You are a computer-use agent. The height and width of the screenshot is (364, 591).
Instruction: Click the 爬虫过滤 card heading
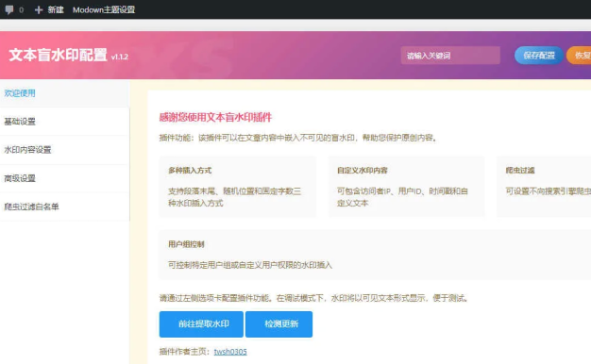pyautogui.click(x=520, y=171)
